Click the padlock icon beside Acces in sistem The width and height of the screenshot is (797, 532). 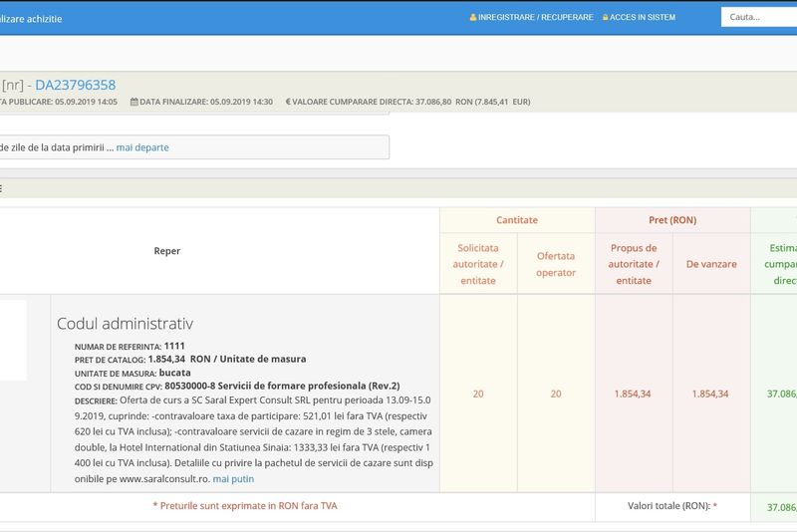pos(606,17)
